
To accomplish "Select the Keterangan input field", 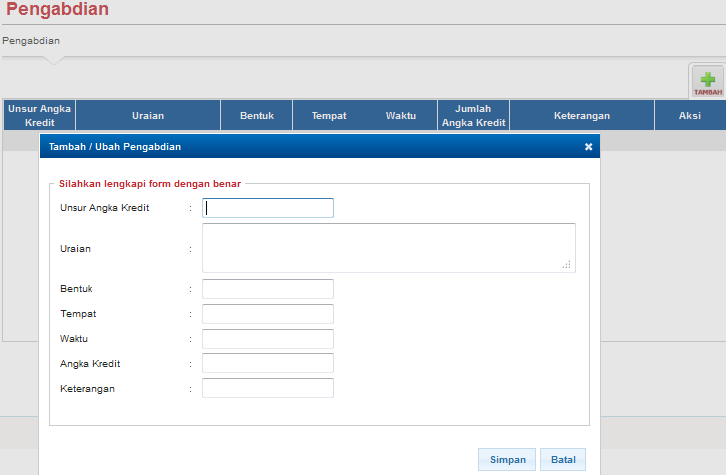I will coord(268,388).
